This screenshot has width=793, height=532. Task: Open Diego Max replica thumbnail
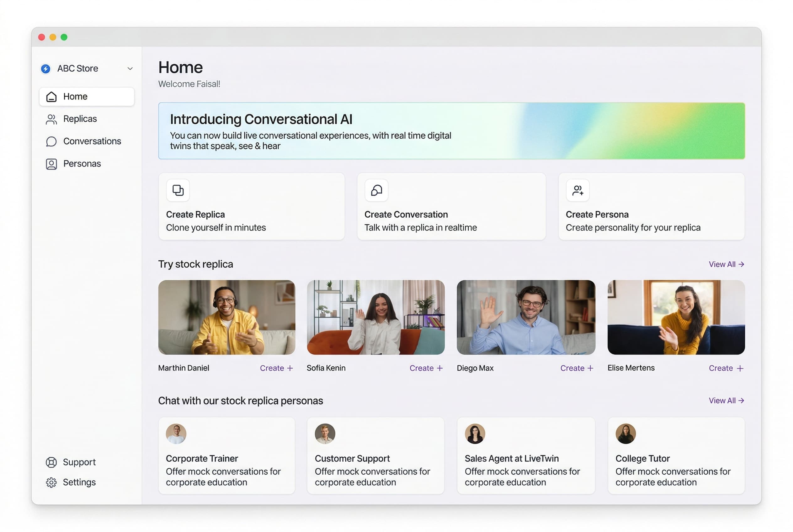pyautogui.click(x=526, y=317)
